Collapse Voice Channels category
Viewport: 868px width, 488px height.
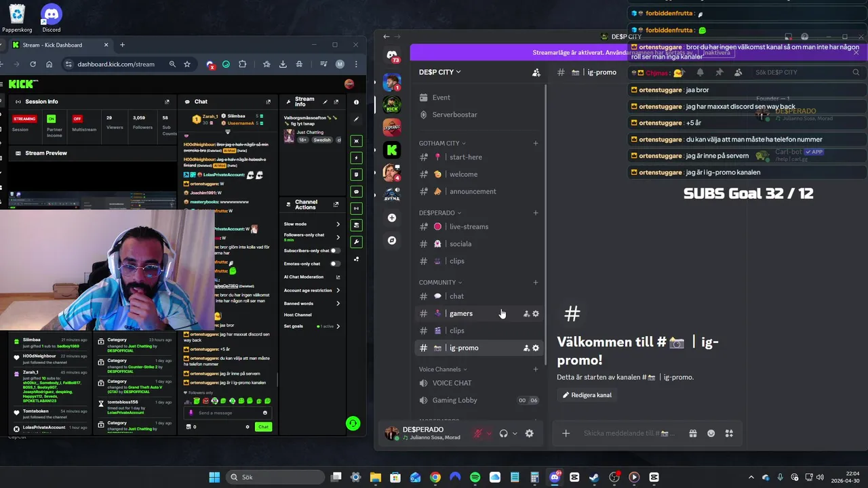[x=443, y=369]
